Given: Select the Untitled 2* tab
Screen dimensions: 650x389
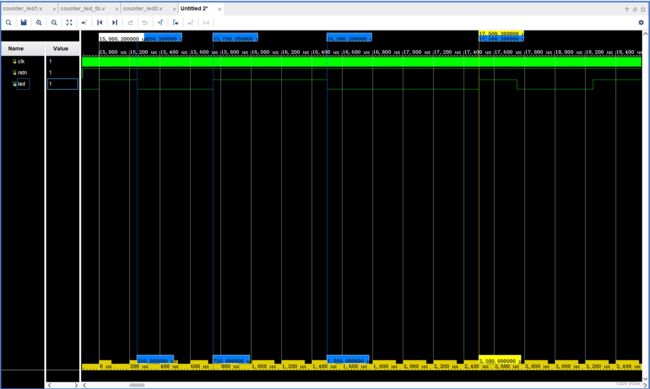Looking at the screenshot, I should pyautogui.click(x=194, y=8).
